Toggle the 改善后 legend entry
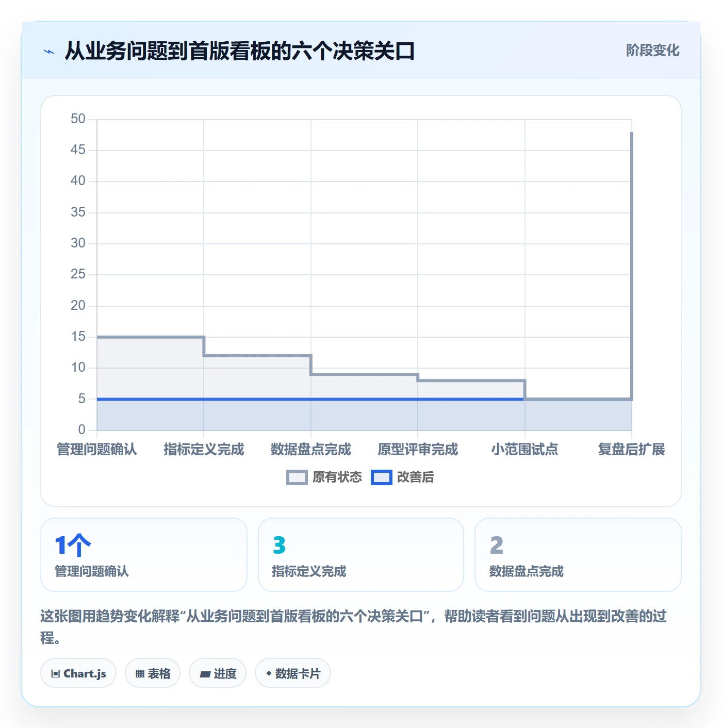722x728 pixels. 403,477
